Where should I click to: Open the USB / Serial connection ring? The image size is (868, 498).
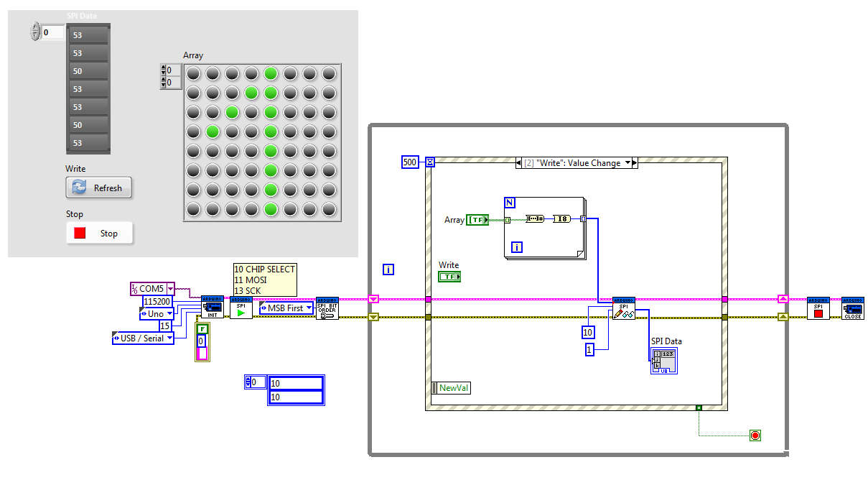tap(143, 338)
